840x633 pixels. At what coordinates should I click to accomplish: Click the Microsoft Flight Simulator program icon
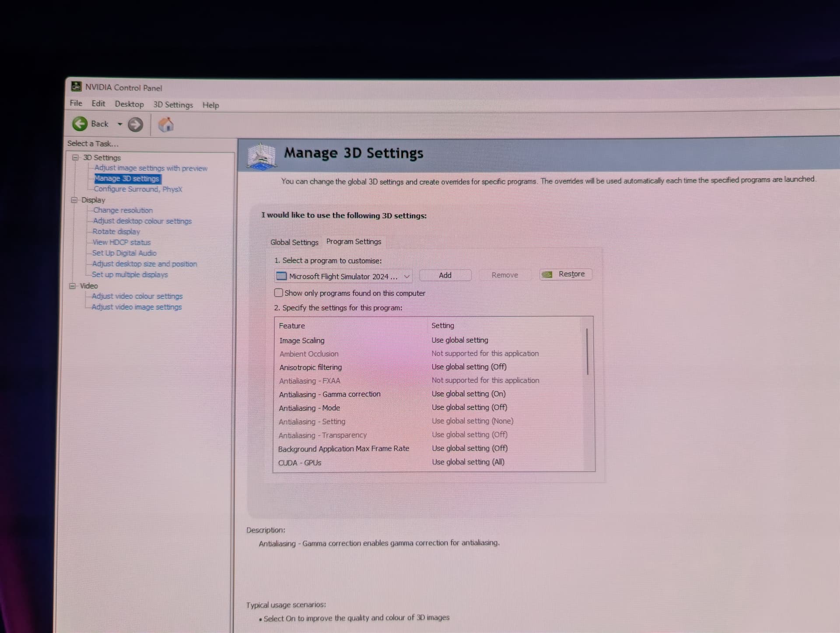tap(281, 276)
